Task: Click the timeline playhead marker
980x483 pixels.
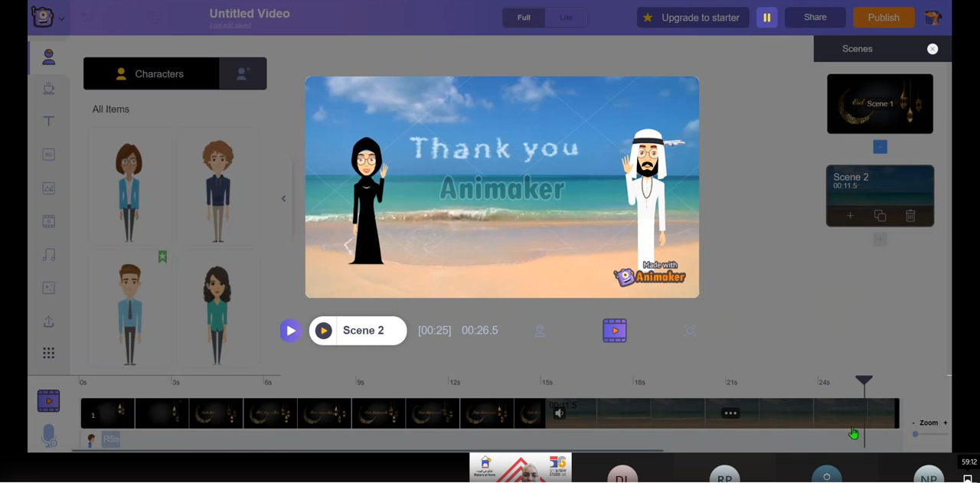Action: coord(864,380)
